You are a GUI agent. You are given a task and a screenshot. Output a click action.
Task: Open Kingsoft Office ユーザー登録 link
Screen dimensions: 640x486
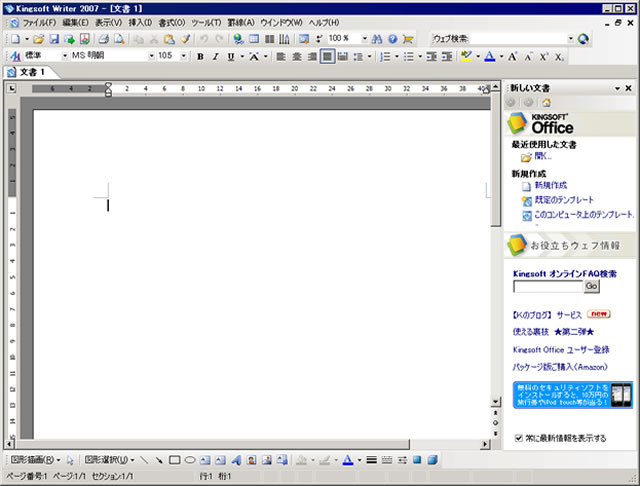(561, 350)
